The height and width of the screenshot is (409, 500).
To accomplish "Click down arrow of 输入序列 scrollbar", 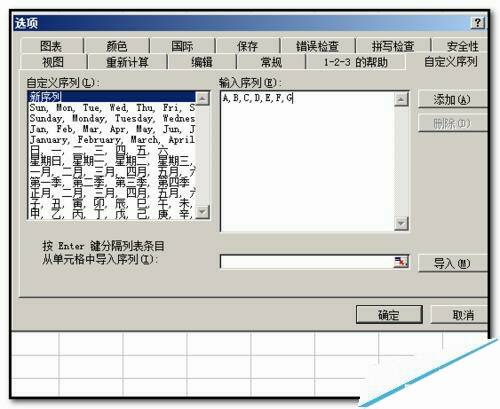I will pos(401,223).
